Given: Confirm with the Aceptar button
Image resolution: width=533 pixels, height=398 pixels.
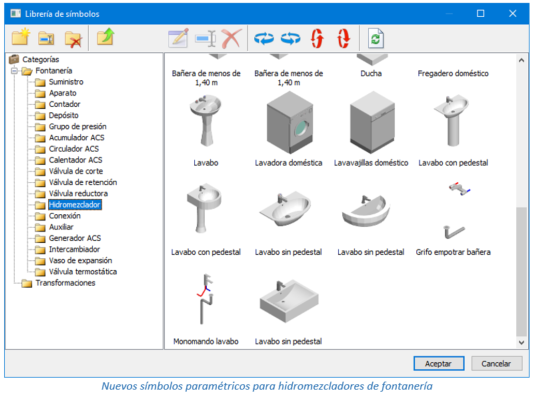Looking at the screenshot, I should [439, 364].
